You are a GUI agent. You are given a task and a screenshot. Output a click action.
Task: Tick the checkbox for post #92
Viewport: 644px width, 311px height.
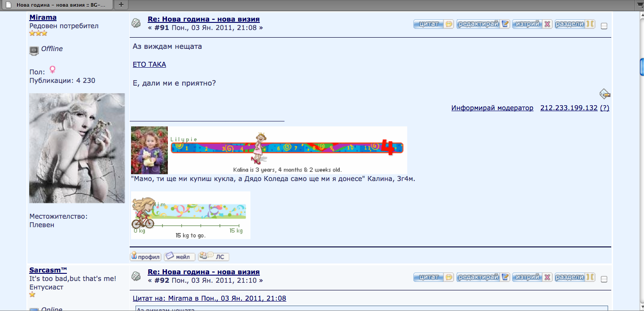(604, 279)
